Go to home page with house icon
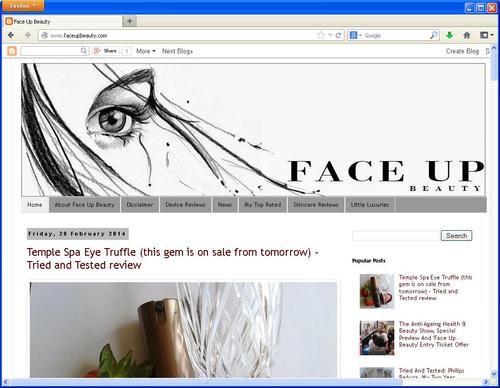This screenshot has height=388, width=500. 467,35
